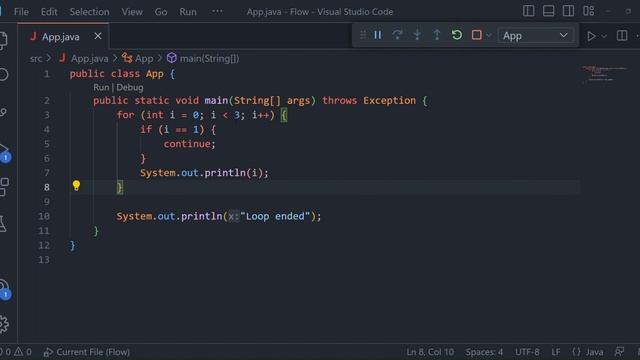Image resolution: width=640 pixels, height=360 pixels.
Task: Open the Run menu
Action: (188, 12)
